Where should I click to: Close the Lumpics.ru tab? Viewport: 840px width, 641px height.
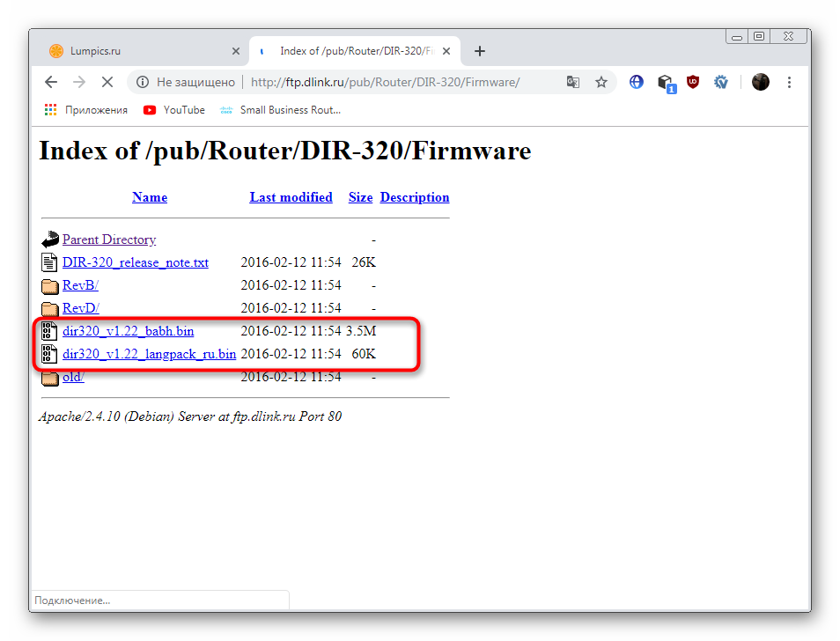[x=236, y=51]
